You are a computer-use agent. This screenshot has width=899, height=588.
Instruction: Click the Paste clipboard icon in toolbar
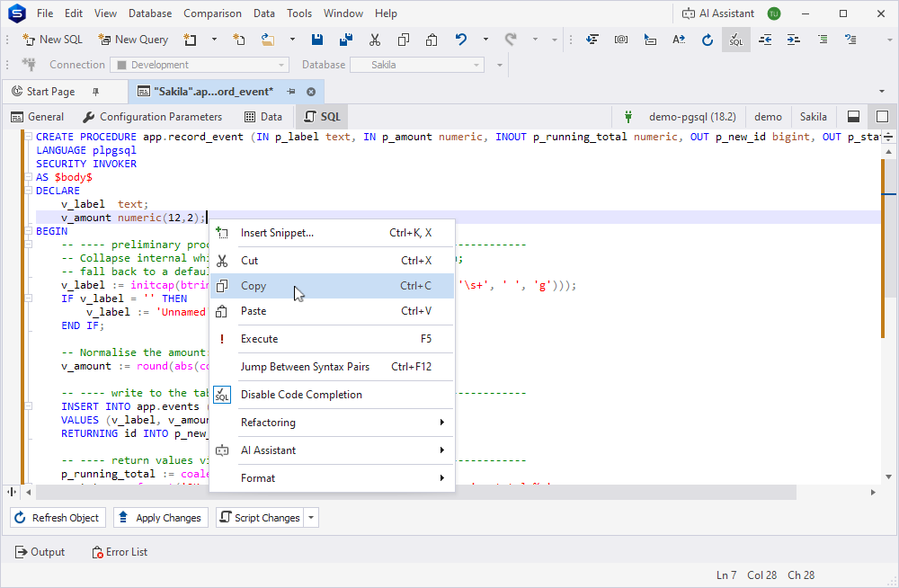click(x=432, y=40)
